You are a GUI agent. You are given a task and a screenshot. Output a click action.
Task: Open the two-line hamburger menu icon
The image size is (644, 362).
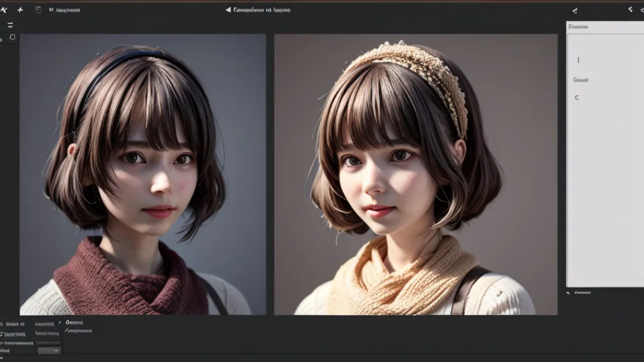[10, 25]
